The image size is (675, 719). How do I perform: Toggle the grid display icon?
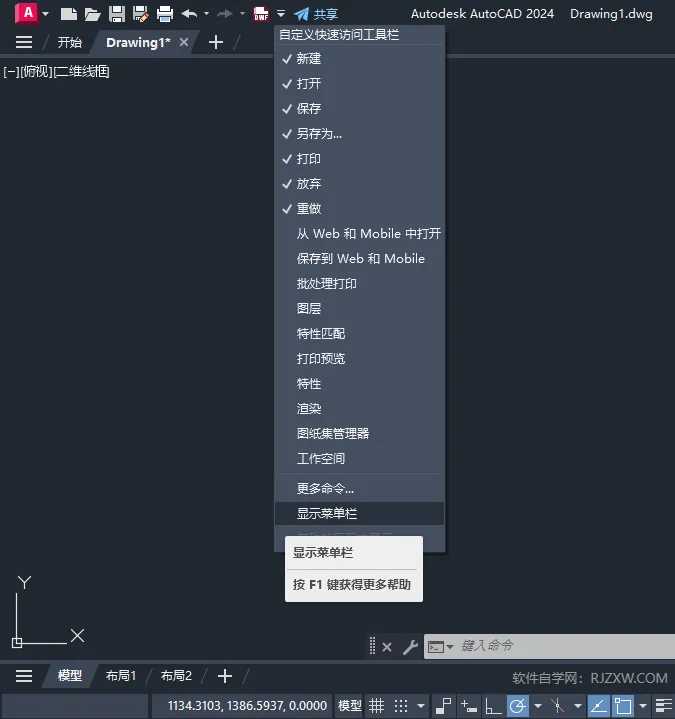(x=376, y=706)
